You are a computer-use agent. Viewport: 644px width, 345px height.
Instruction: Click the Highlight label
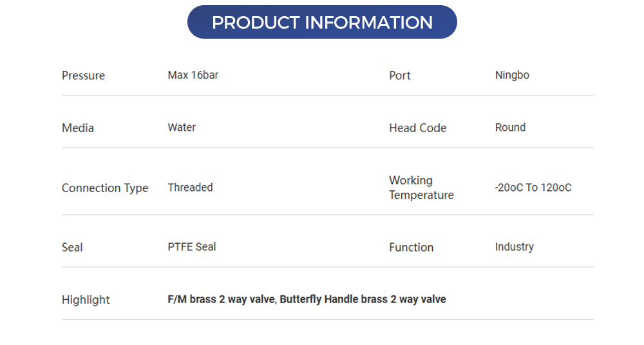coord(86,299)
